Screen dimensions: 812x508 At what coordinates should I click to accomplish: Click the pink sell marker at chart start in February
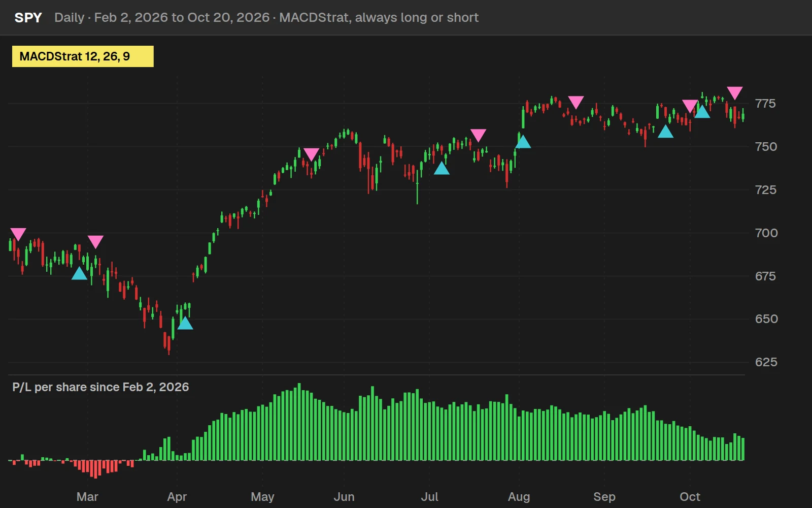[x=18, y=234]
